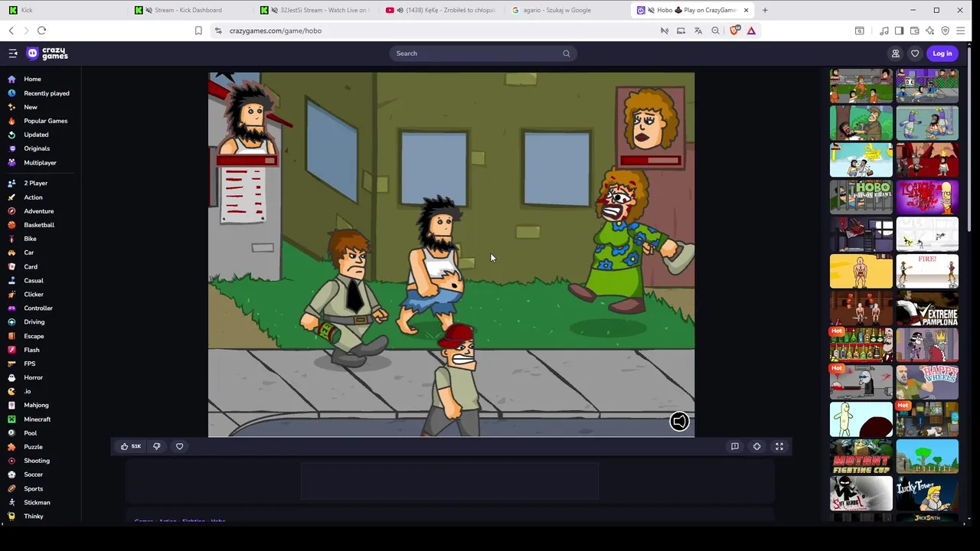Click the Stickman category icon
Viewport: 980px width, 551px height.
click(11, 503)
